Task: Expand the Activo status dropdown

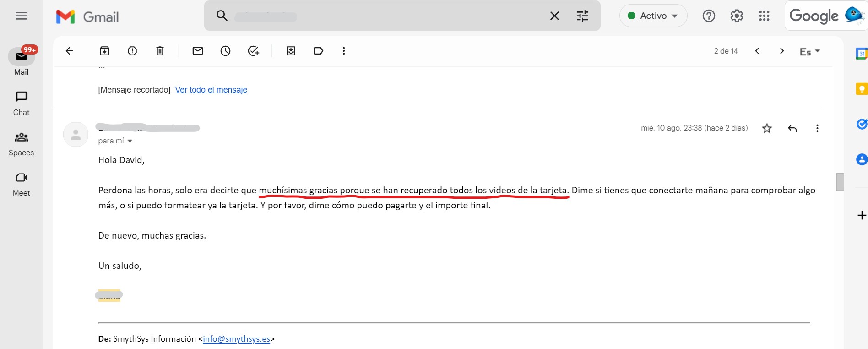Action: pos(653,16)
